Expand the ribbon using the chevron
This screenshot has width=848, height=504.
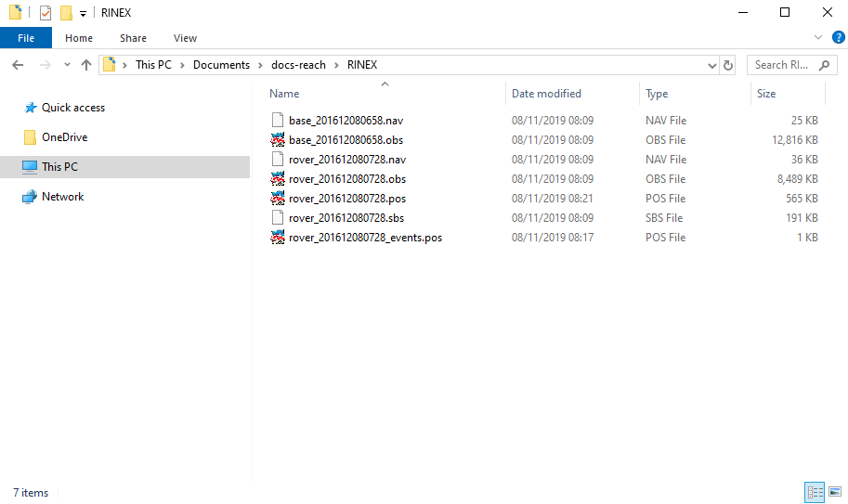[x=817, y=37]
